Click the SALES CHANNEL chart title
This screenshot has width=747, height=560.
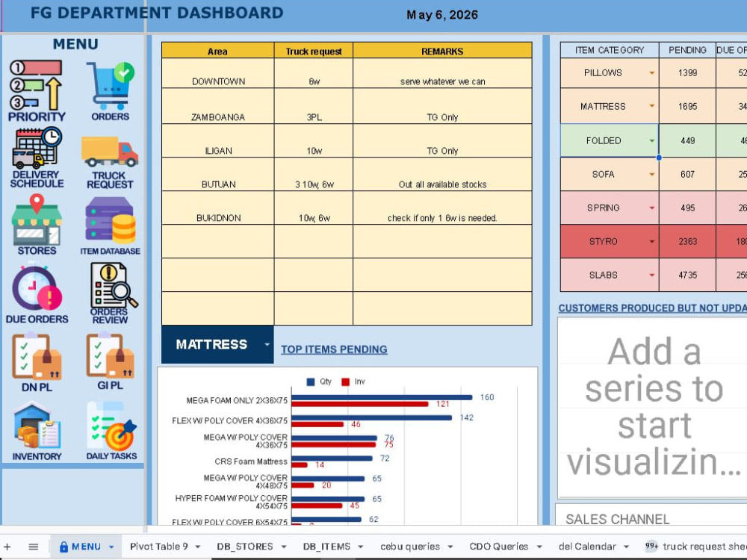[x=618, y=519]
